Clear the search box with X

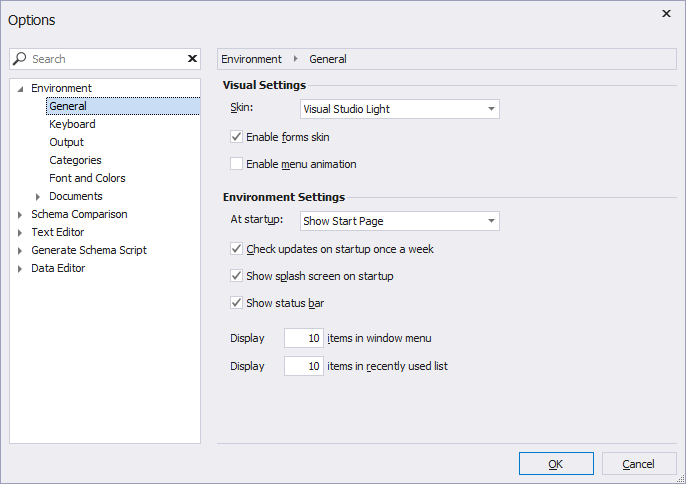(192, 59)
